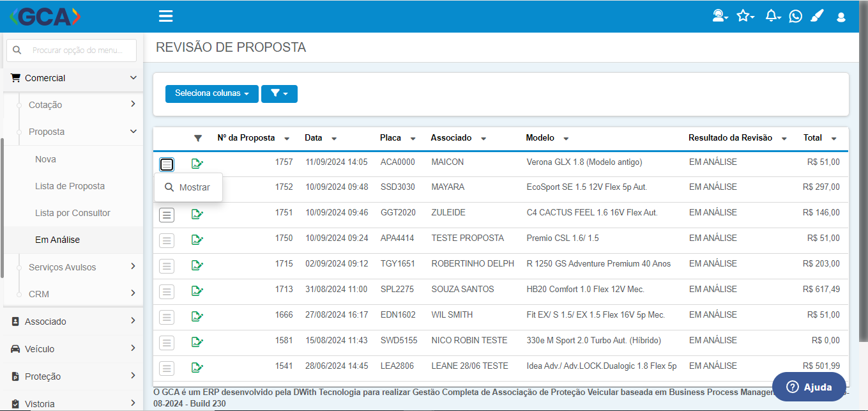
Task: Expand the Associado menu
Action: click(x=72, y=322)
